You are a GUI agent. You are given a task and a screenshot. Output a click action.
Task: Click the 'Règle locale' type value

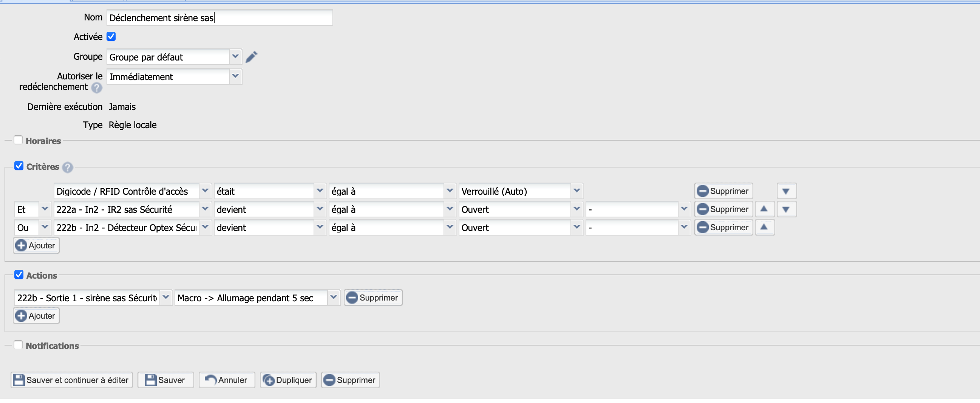click(132, 126)
